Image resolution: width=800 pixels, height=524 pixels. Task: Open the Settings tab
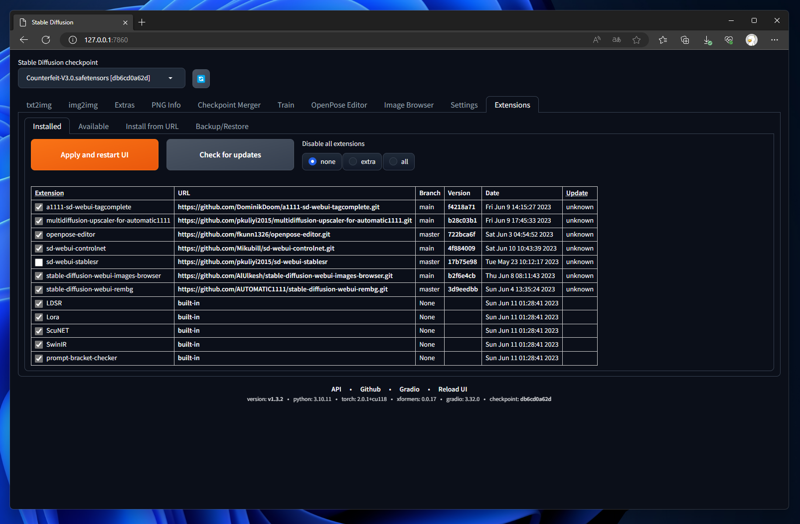(x=464, y=105)
